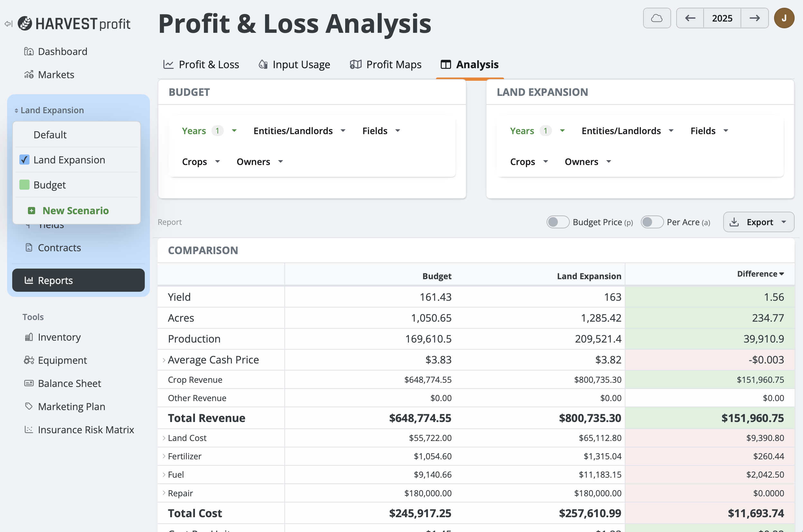Open the Dashboard from the sidebar

62,51
